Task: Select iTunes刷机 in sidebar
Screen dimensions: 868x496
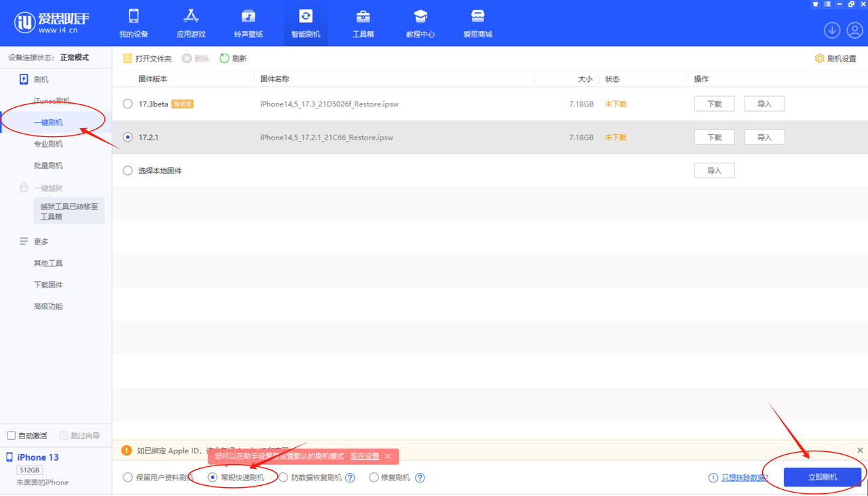Action: (52, 101)
